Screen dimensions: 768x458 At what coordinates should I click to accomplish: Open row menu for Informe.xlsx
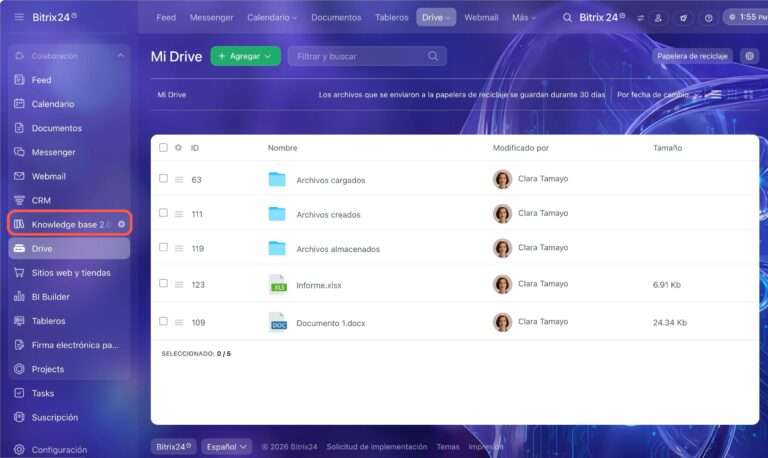tap(179, 285)
